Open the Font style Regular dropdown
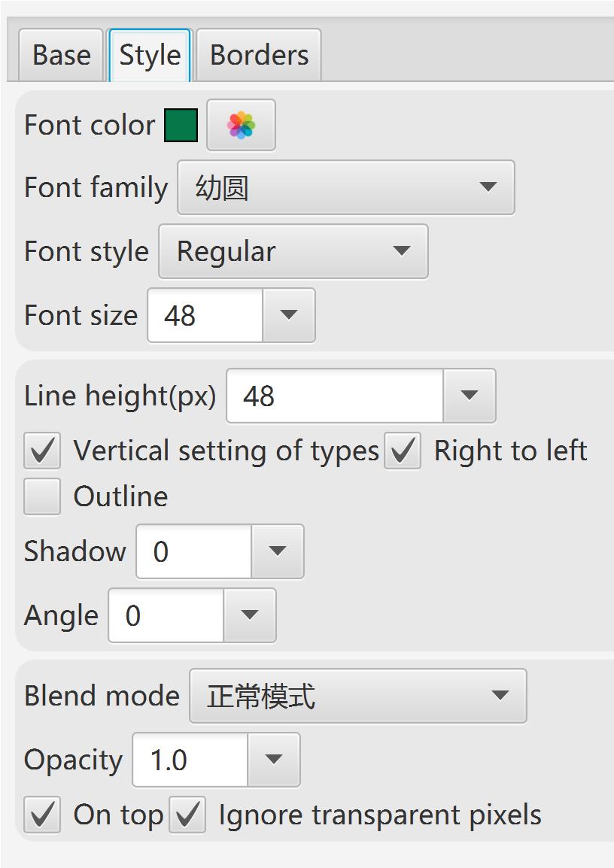Image resolution: width=614 pixels, height=868 pixels. coord(293,251)
